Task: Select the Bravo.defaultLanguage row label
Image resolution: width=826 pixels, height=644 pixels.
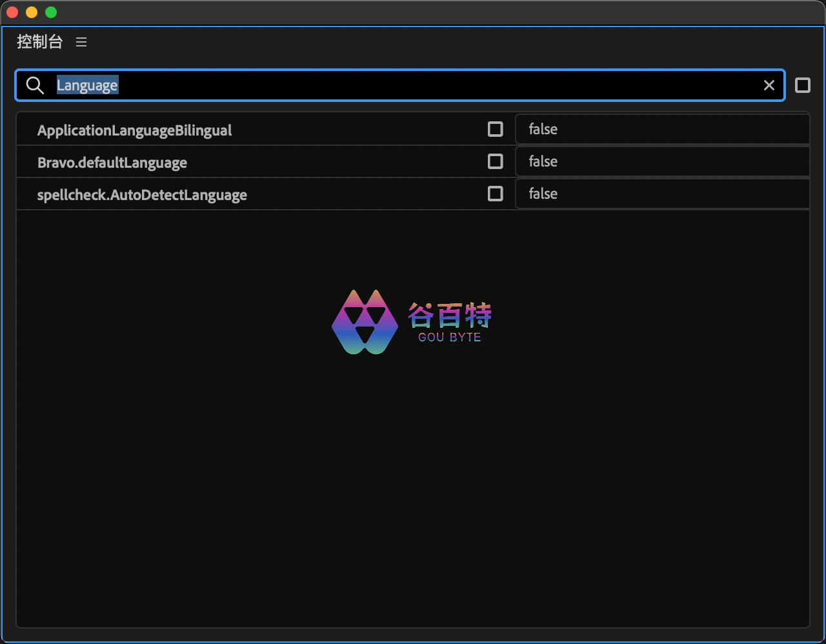Action: point(112,163)
